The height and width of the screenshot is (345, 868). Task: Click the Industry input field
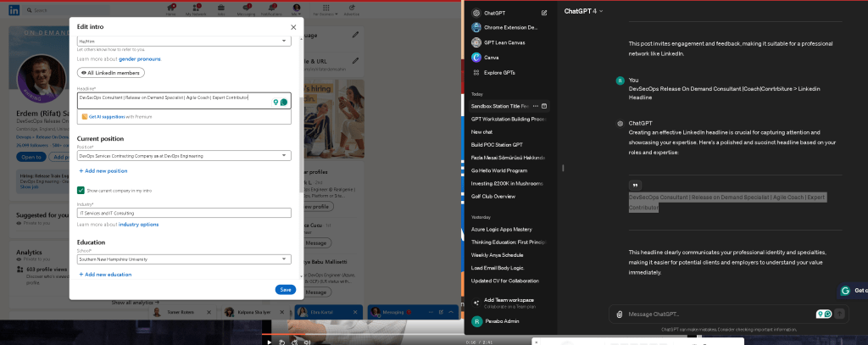point(184,213)
